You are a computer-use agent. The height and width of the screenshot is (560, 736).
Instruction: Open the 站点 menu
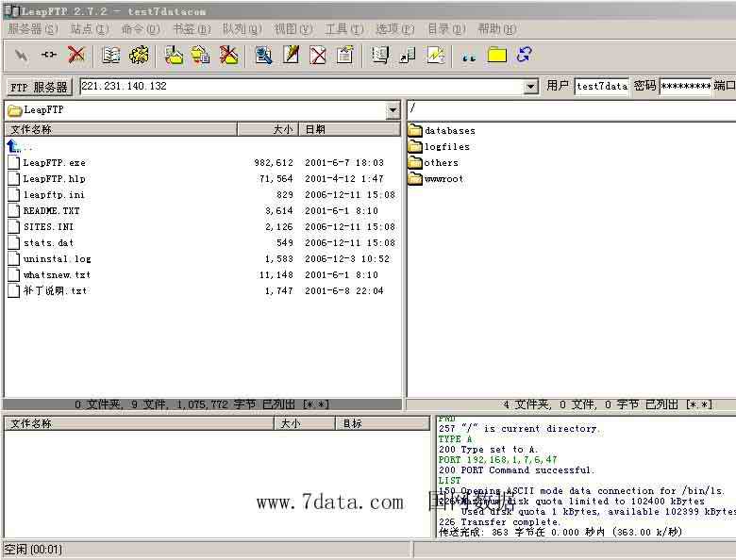tap(90, 29)
